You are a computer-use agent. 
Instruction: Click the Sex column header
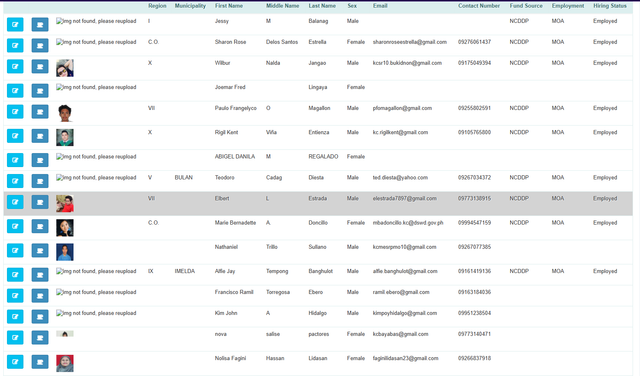click(x=352, y=6)
